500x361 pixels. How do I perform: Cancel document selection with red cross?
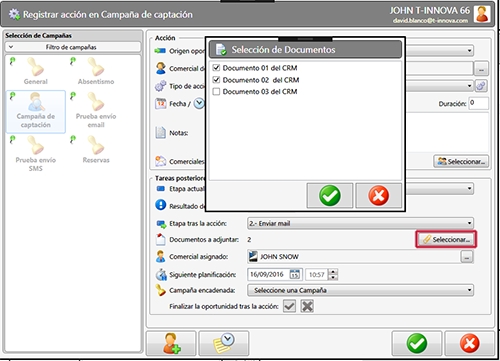point(378,196)
